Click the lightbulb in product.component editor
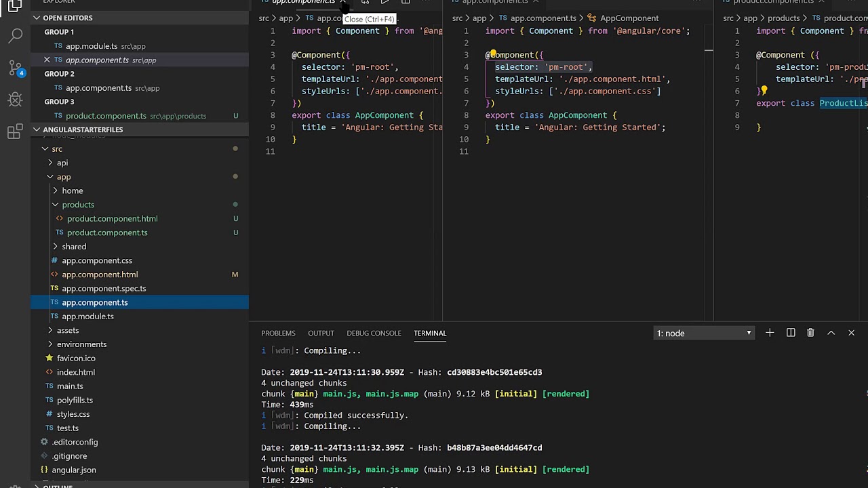The height and width of the screenshot is (488, 868). tap(764, 90)
